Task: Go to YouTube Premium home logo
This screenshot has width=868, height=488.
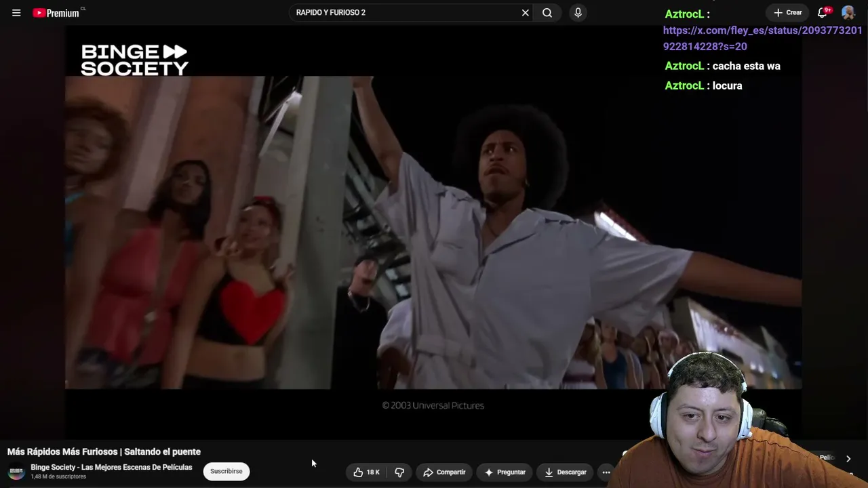Action: [x=58, y=13]
